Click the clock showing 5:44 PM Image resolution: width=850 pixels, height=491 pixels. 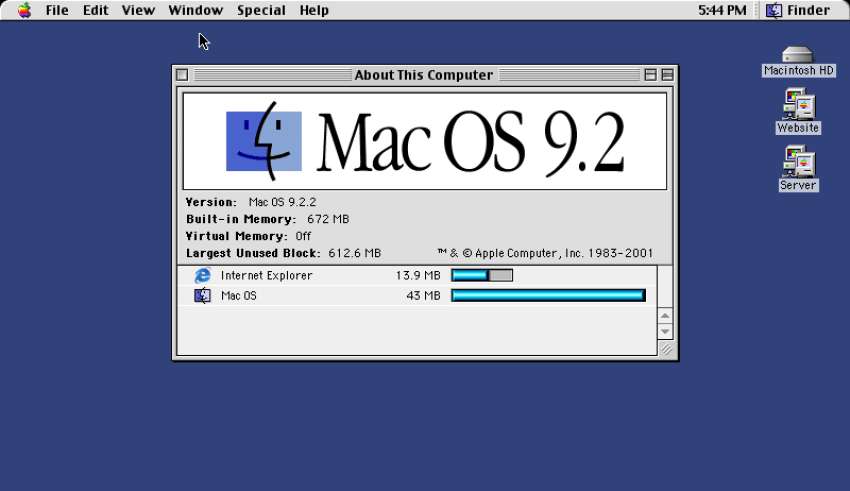(x=722, y=10)
